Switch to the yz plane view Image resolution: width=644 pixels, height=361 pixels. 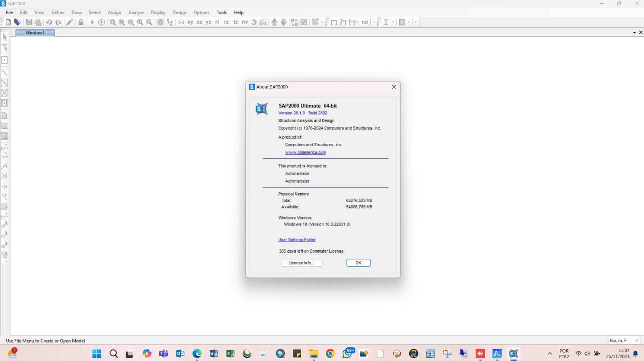209,22
